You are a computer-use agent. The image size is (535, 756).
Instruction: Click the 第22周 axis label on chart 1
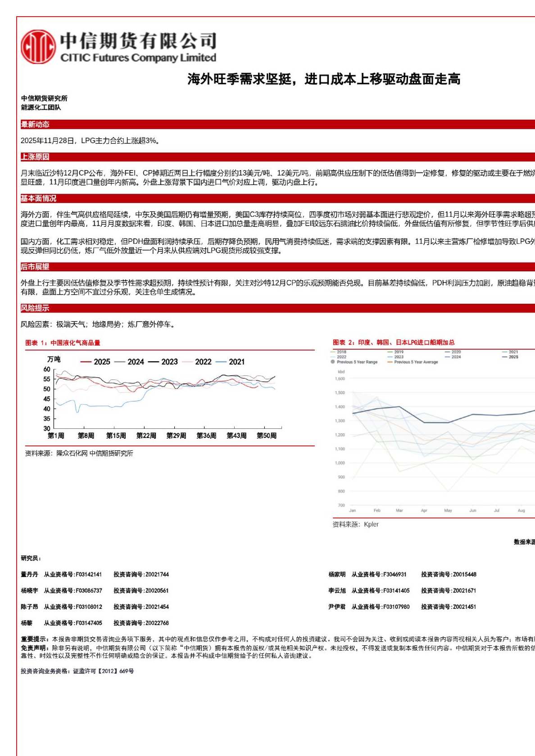click(x=146, y=436)
